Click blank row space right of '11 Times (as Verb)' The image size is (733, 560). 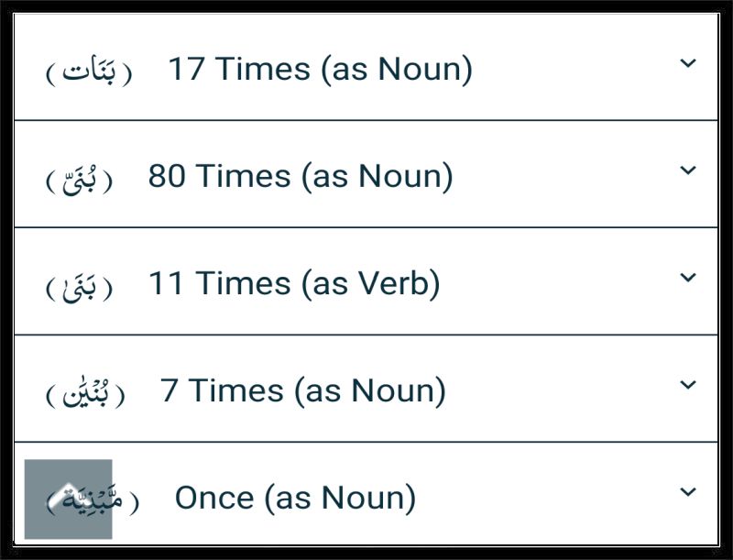(559, 281)
